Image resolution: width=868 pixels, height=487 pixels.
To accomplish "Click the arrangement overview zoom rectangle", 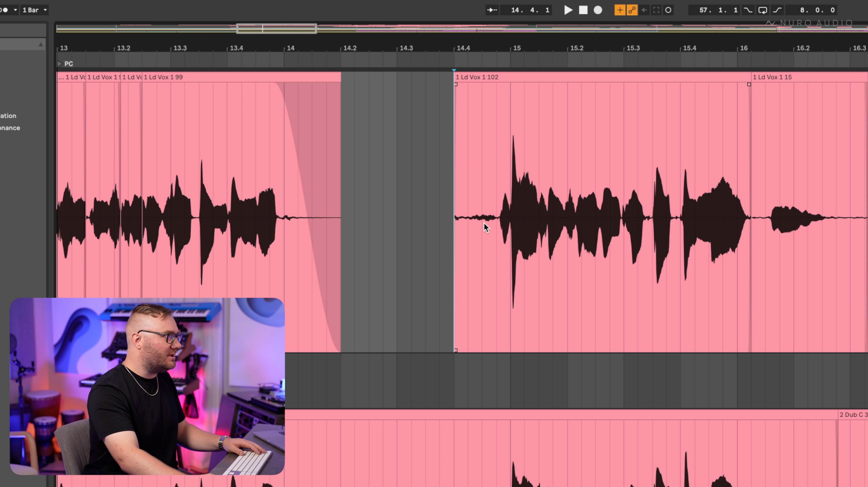I will coord(276,29).
